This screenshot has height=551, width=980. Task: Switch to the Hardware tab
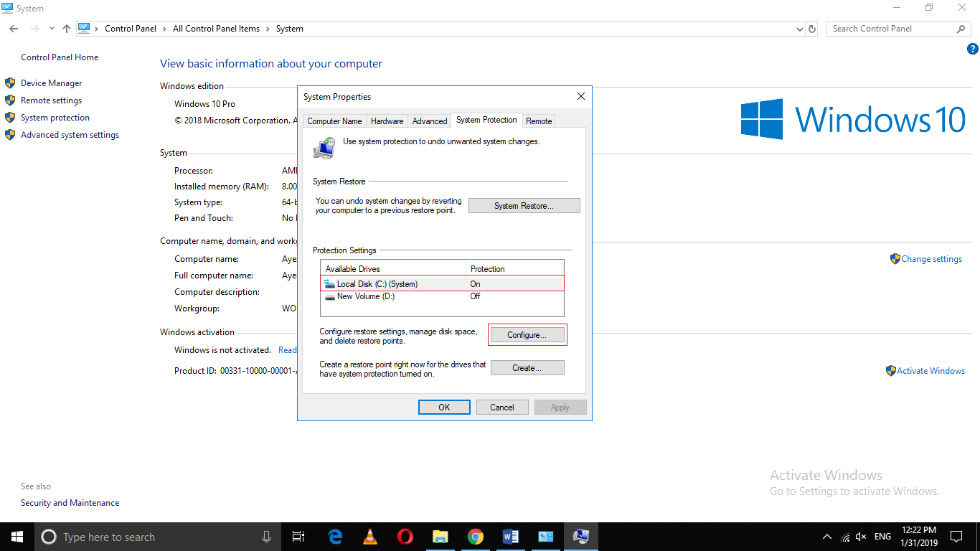point(387,121)
